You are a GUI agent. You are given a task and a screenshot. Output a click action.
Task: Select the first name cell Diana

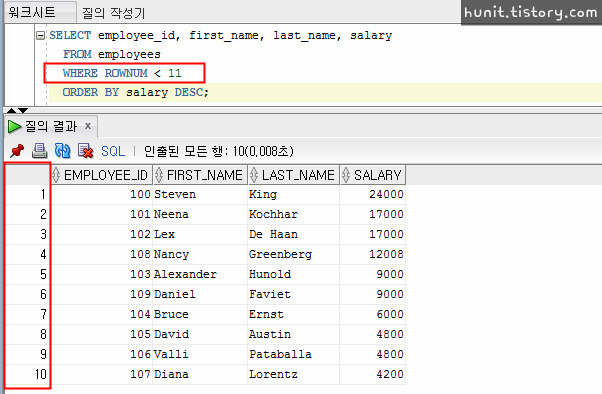[x=200, y=374]
